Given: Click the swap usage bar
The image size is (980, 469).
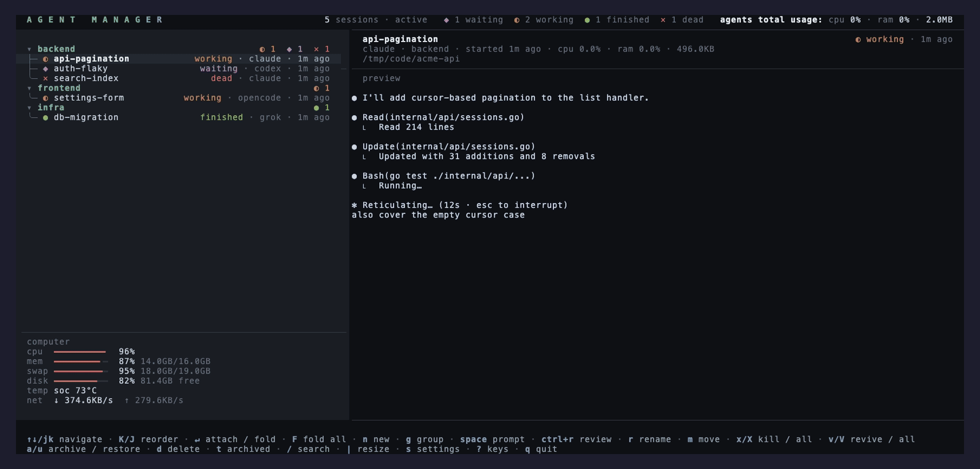Looking at the screenshot, I should tap(80, 371).
